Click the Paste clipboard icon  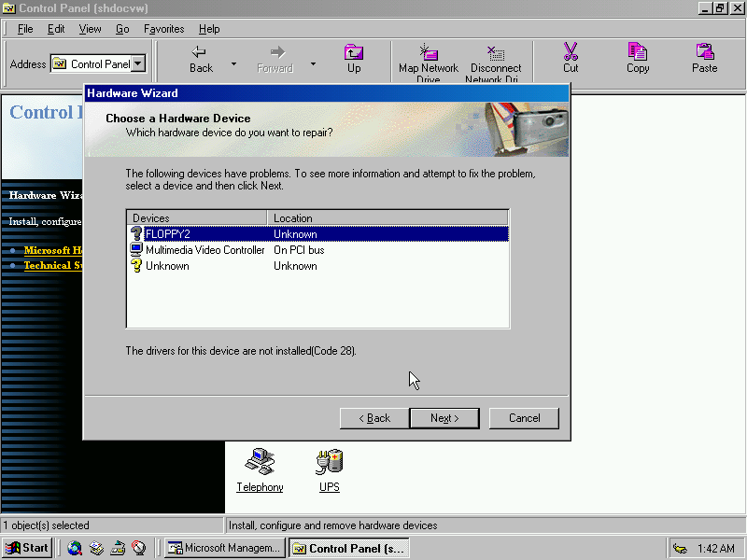pyautogui.click(x=705, y=52)
